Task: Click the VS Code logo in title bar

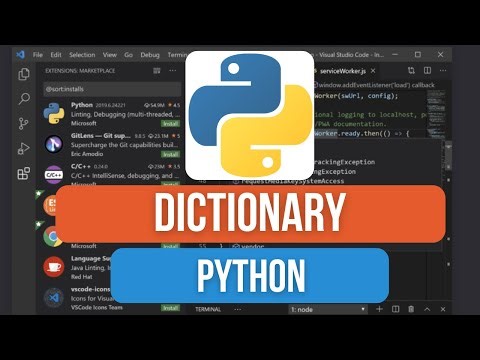Action: coord(21,54)
